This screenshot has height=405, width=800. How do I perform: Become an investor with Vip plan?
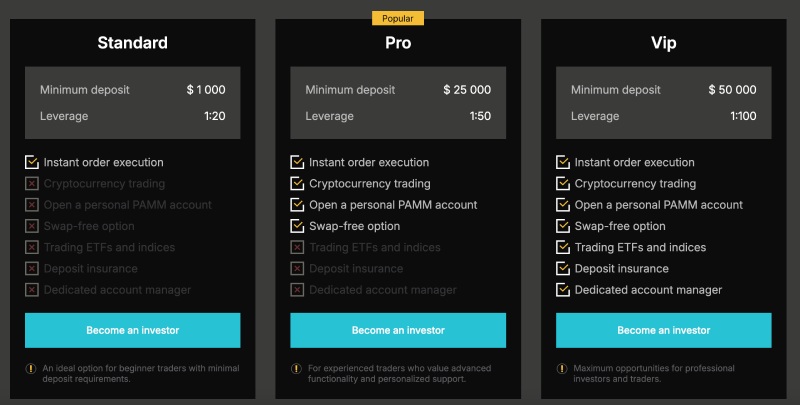point(664,330)
